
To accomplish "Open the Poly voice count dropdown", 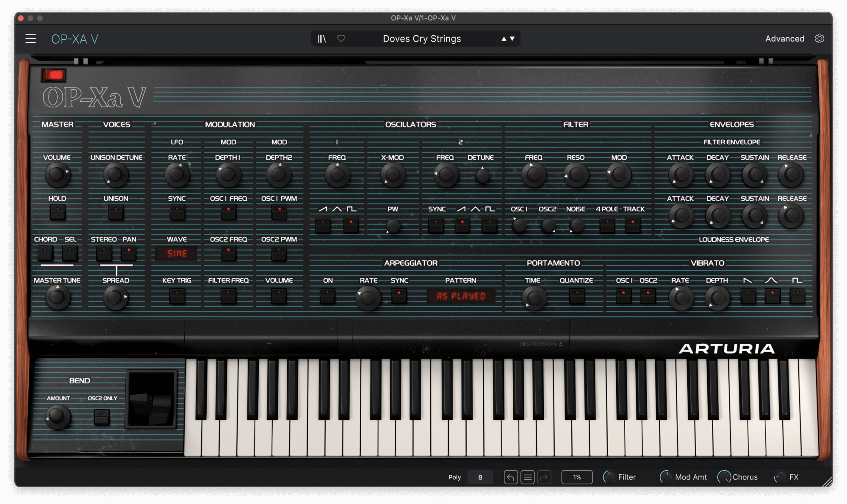I will tap(480, 477).
